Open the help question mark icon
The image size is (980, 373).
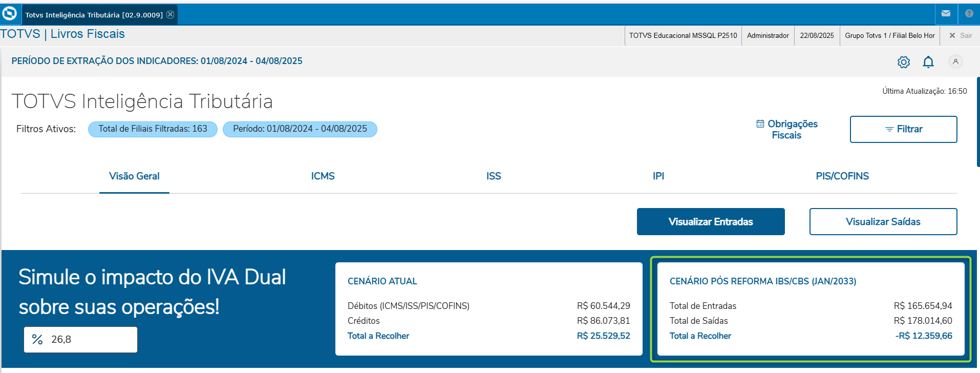(x=969, y=14)
